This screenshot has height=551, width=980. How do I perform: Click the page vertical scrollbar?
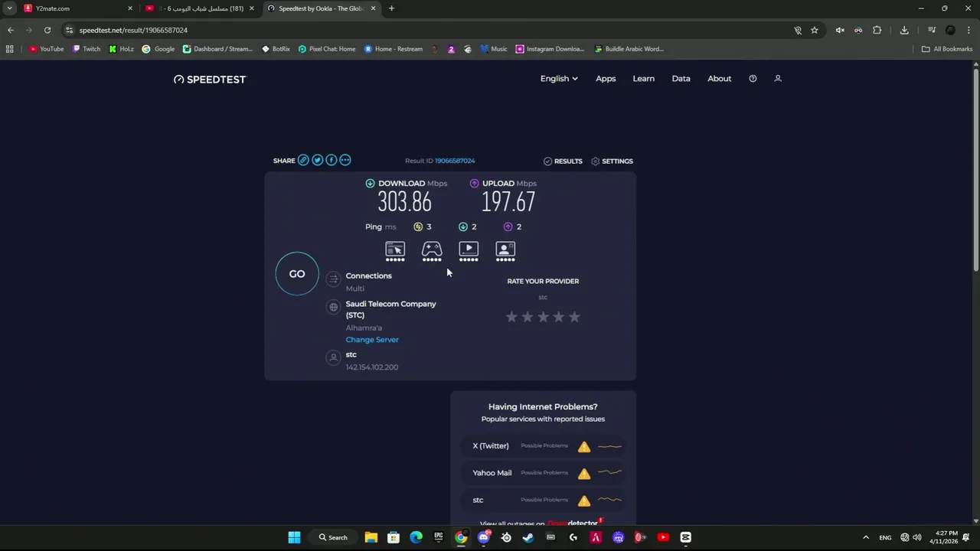[x=976, y=168]
